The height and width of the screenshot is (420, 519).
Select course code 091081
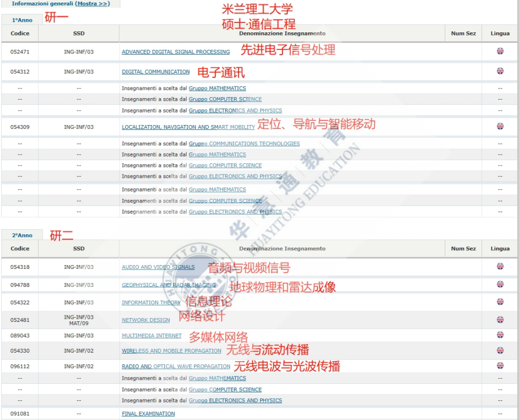[x=20, y=414]
